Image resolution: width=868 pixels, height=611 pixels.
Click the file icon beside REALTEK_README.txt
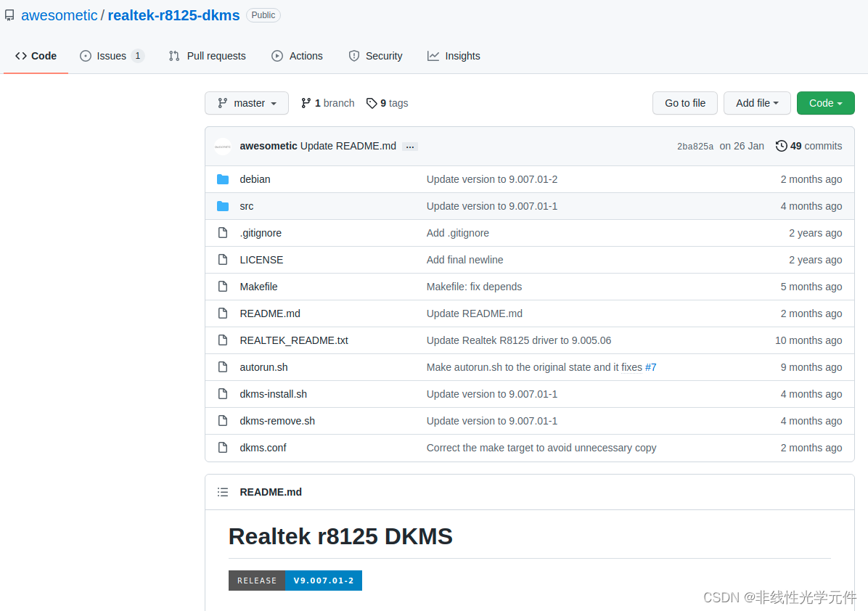click(x=223, y=340)
